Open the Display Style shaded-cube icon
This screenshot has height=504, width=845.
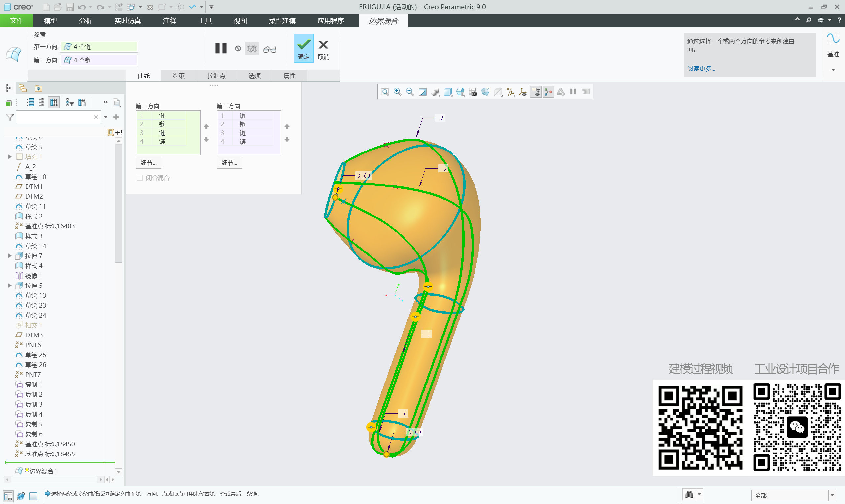click(448, 92)
